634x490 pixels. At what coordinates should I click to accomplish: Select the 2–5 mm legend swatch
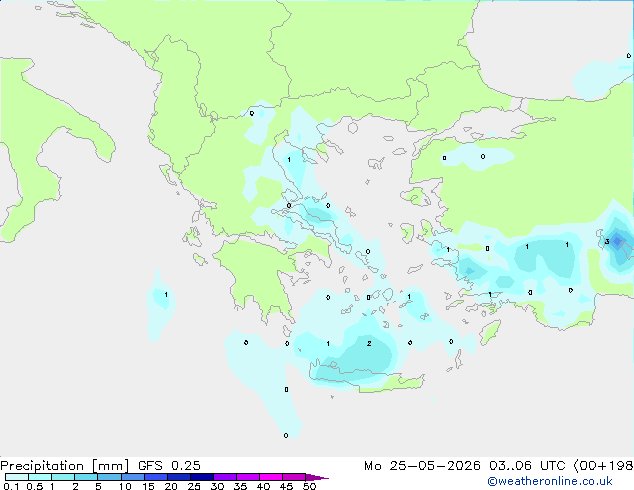tap(86, 477)
